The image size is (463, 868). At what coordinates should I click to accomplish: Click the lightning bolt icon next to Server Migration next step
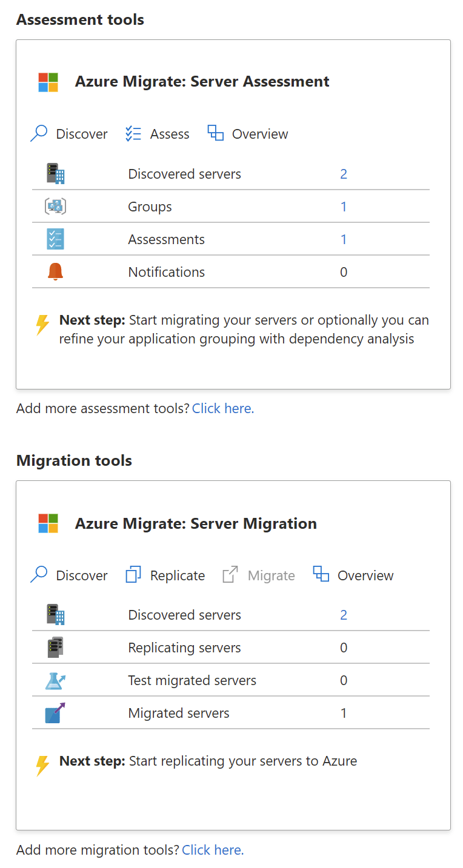point(42,766)
